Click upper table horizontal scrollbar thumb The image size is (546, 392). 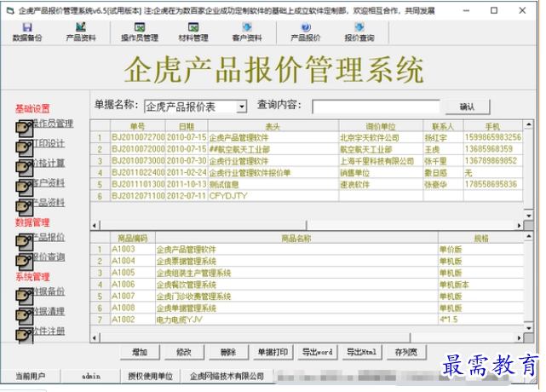[204, 226]
